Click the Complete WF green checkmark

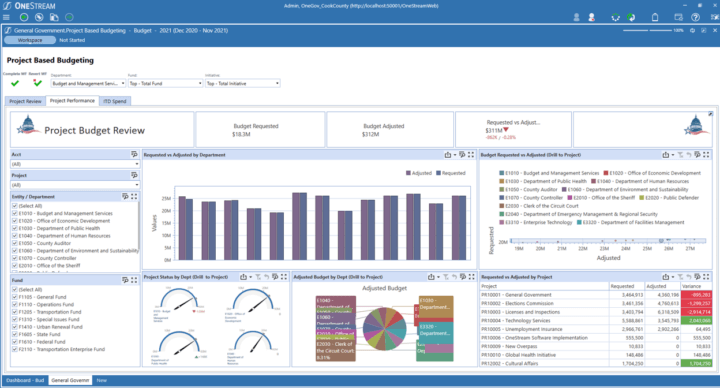click(15, 83)
